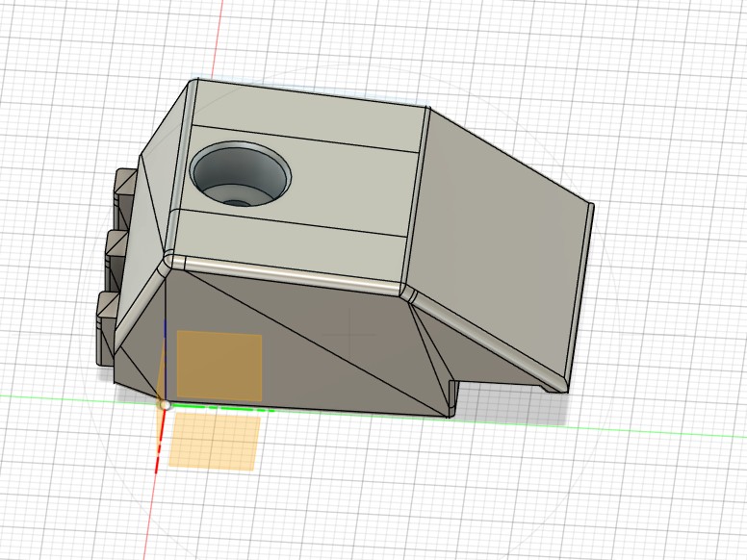This screenshot has height=560, width=747.
Task: Select the flat orange origin plane below the model
Action: tap(215, 442)
